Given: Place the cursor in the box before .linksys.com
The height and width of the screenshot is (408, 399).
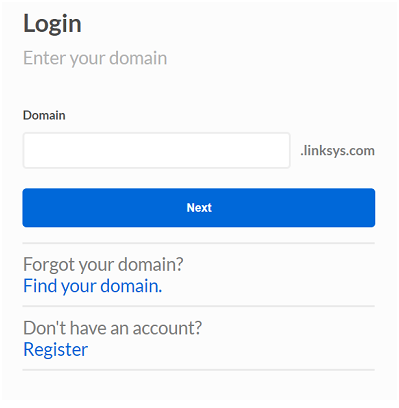Looking at the screenshot, I should pos(156,150).
